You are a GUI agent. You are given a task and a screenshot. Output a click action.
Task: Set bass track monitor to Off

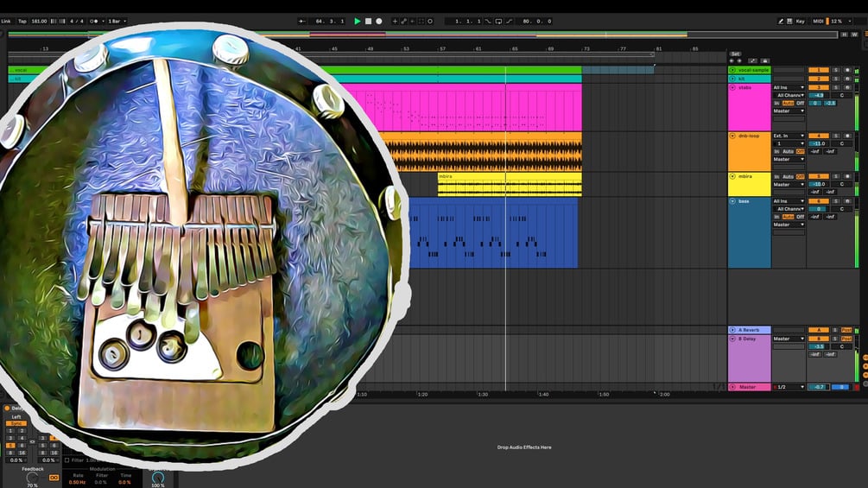tap(801, 217)
